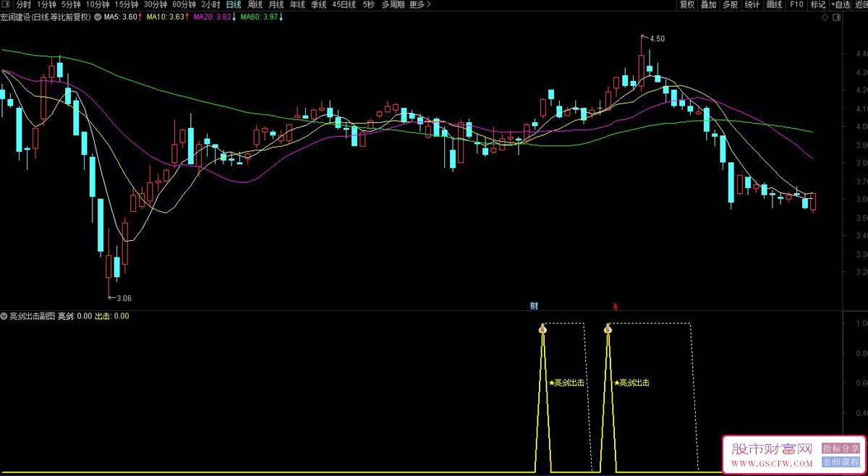Image resolution: width=868 pixels, height=476 pixels.
Task: Click the red $ marker above the sub-chart
Action: pyautogui.click(x=615, y=306)
